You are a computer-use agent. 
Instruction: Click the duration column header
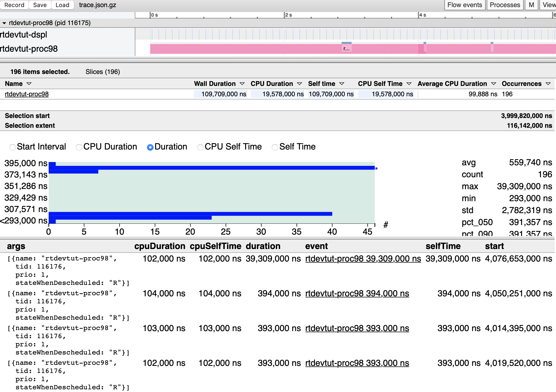pyautogui.click(x=263, y=246)
